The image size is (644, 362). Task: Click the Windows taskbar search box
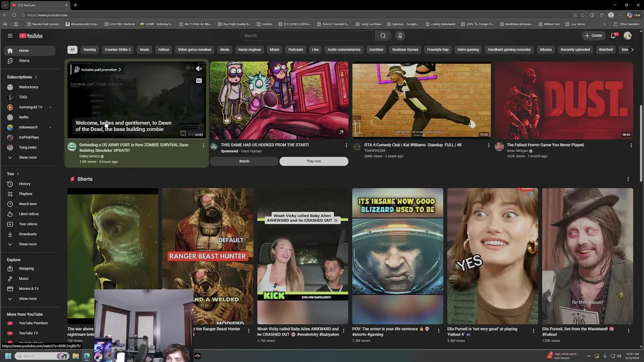pyautogui.click(x=43, y=356)
